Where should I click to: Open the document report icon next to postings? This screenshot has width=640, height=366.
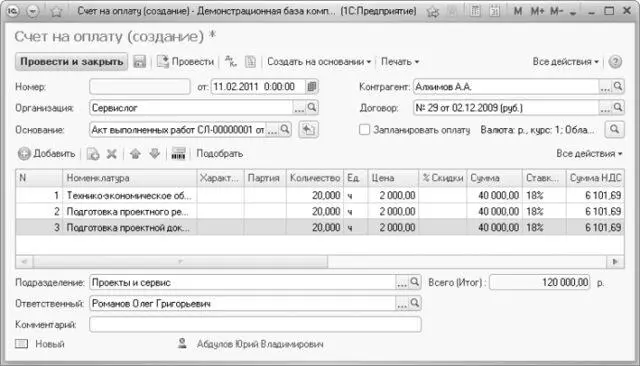[250, 62]
